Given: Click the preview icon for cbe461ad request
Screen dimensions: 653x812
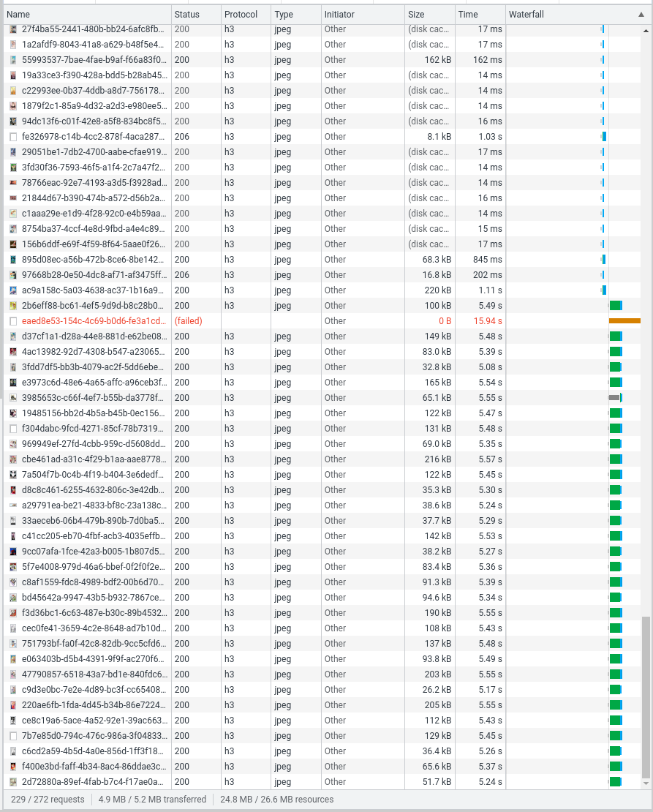Looking at the screenshot, I should [x=12, y=459].
